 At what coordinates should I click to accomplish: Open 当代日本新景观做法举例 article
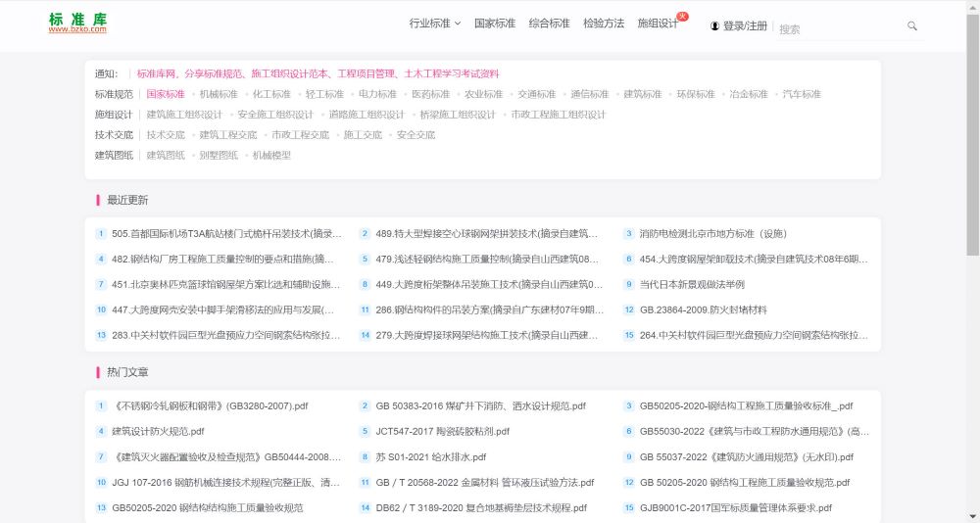pyautogui.click(x=692, y=284)
